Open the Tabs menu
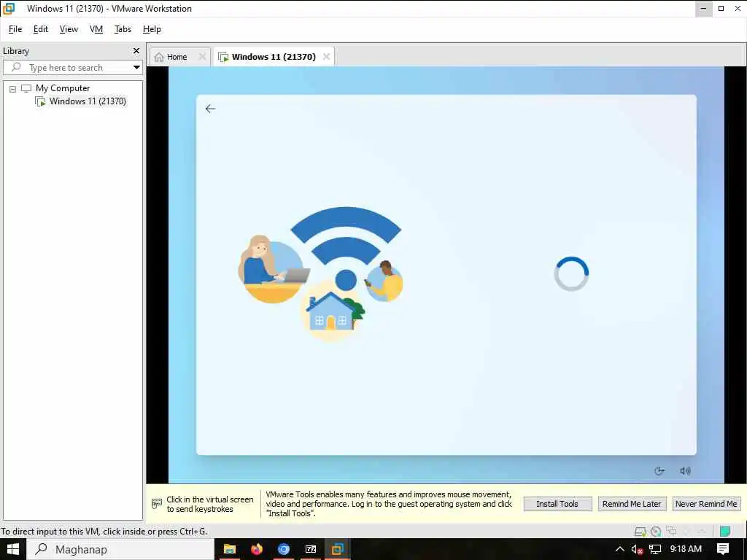Screen dimensions: 747x560 123,29
